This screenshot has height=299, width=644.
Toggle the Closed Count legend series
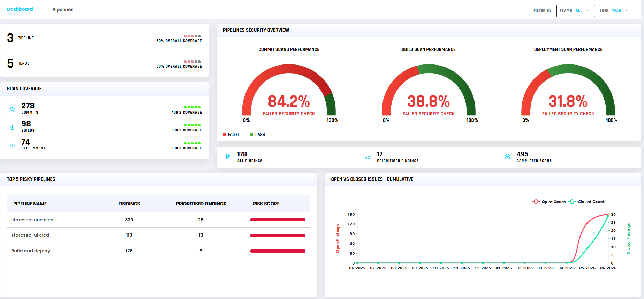coord(586,202)
